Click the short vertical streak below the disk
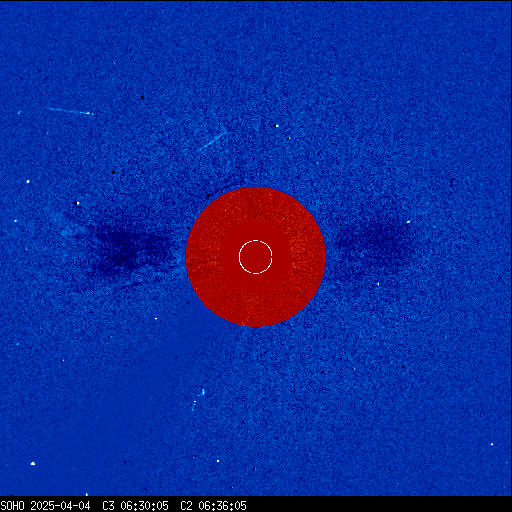Viewport: 512px width, 512px height. pos(194,406)
